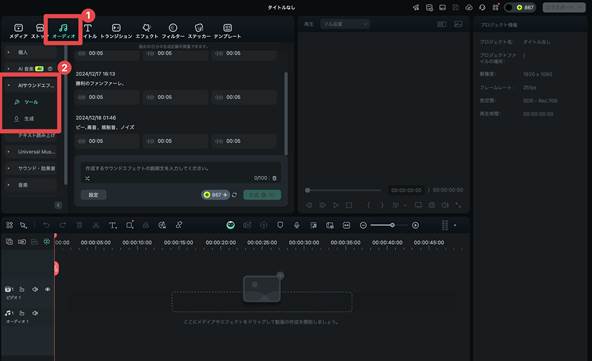Open the snapshot image icon in preview header
The width and height of the screenshot is (592, 361).
point(458,24)
